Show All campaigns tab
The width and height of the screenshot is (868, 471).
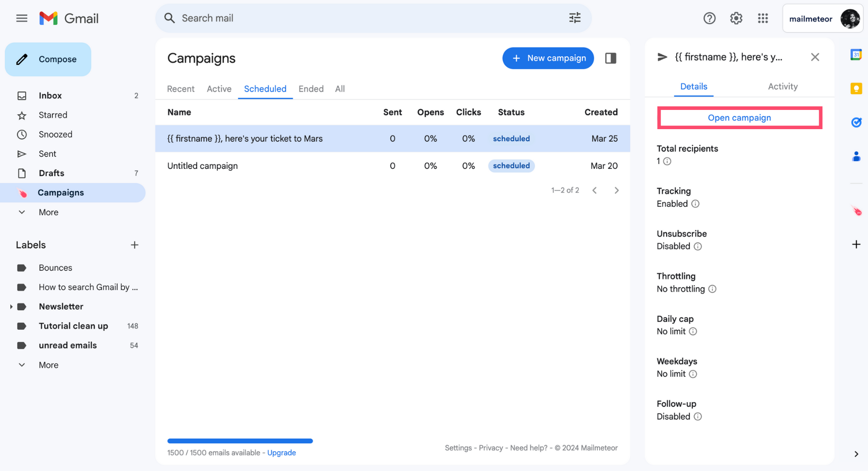[x=340, y=89]
